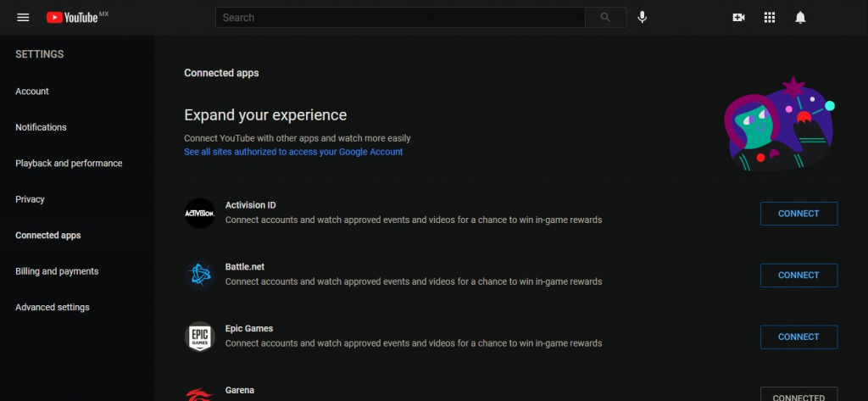Open link to sites authorized for Google Account
This screenshot has width=868, height=401.
293,152
